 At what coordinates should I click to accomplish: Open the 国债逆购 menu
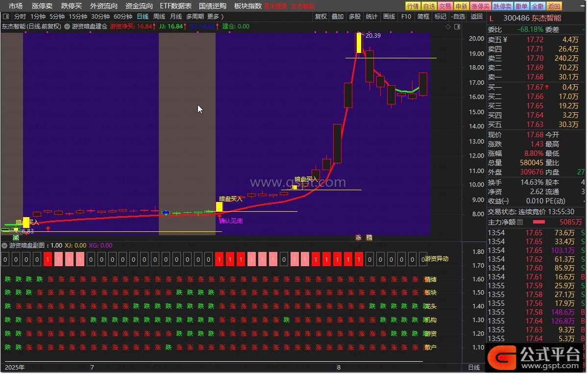pos(213,6)
